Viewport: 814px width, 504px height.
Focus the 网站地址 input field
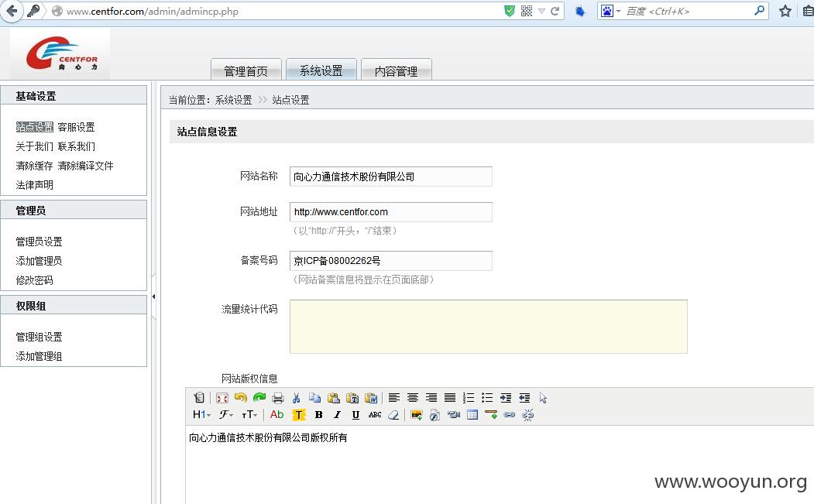[391, 212]
